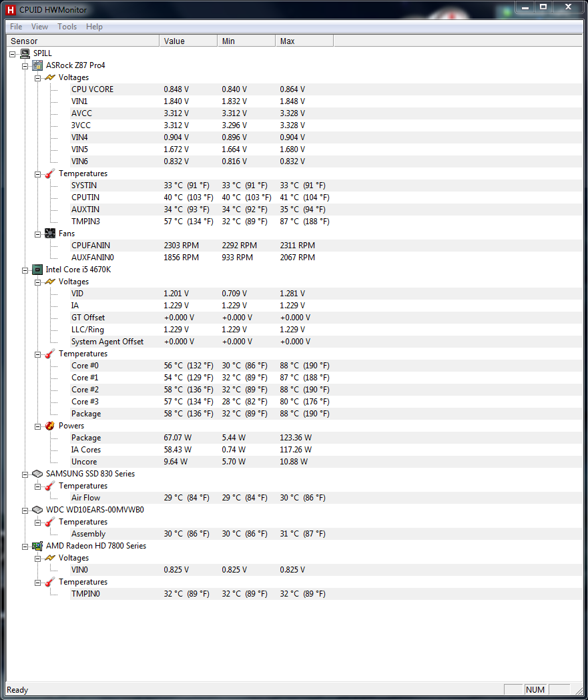Image resolution: width=588 pixels, height=700 pixels.
Task: Click the thermometer icon under Intel Core i5
Action: click(x=50, y=354)
